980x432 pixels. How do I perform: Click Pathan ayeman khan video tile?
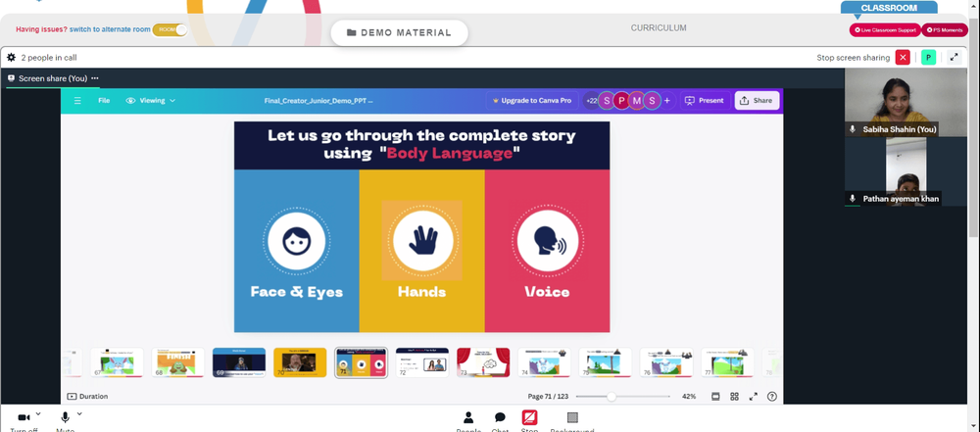pos(906,171)
